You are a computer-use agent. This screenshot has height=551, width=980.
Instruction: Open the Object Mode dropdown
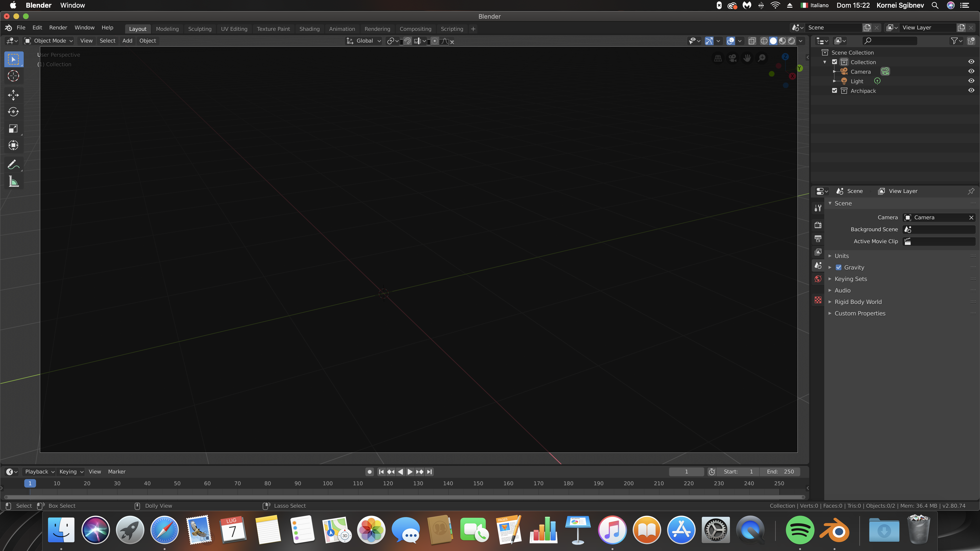49,41
